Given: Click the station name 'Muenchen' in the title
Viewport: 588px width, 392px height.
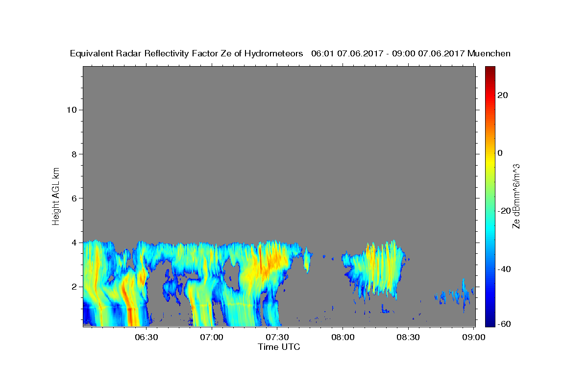Looking at the screenshot, I should click(x=490, y=53).
